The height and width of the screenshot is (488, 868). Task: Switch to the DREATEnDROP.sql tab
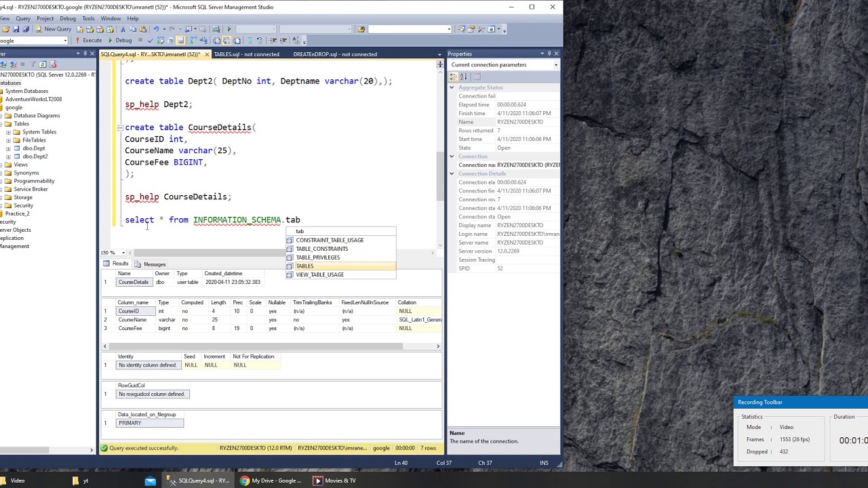click(335, 54)
